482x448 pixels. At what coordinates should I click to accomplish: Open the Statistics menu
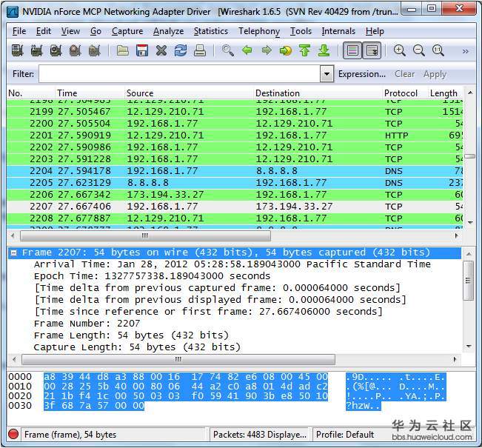point(211,31)
